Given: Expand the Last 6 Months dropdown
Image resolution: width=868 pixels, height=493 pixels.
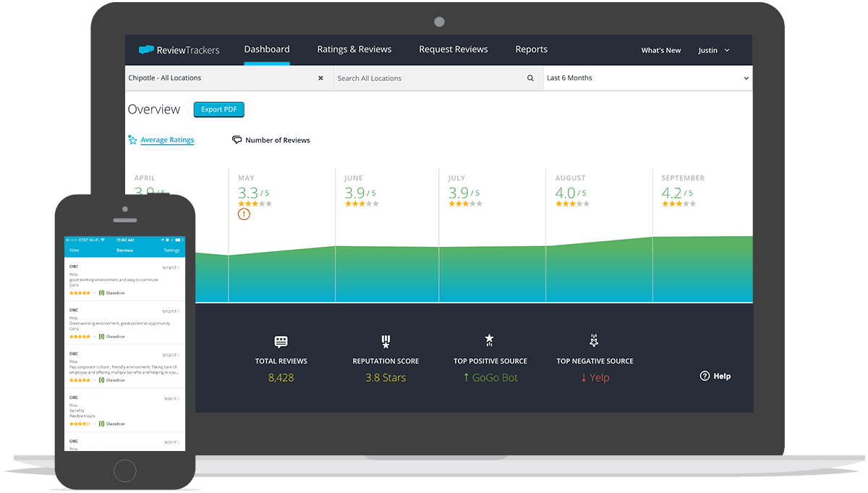Looking at the screenshot, I should [x=648, y=78].
